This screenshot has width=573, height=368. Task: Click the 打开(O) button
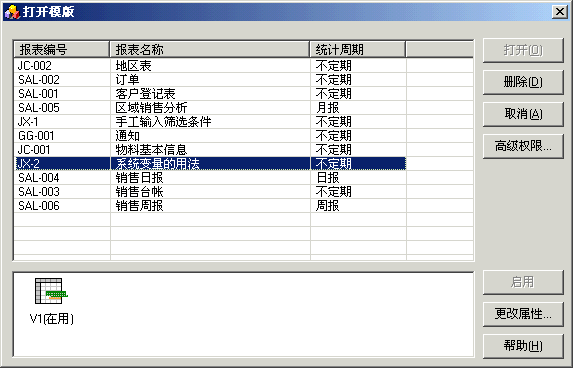(x=523, y=50)
